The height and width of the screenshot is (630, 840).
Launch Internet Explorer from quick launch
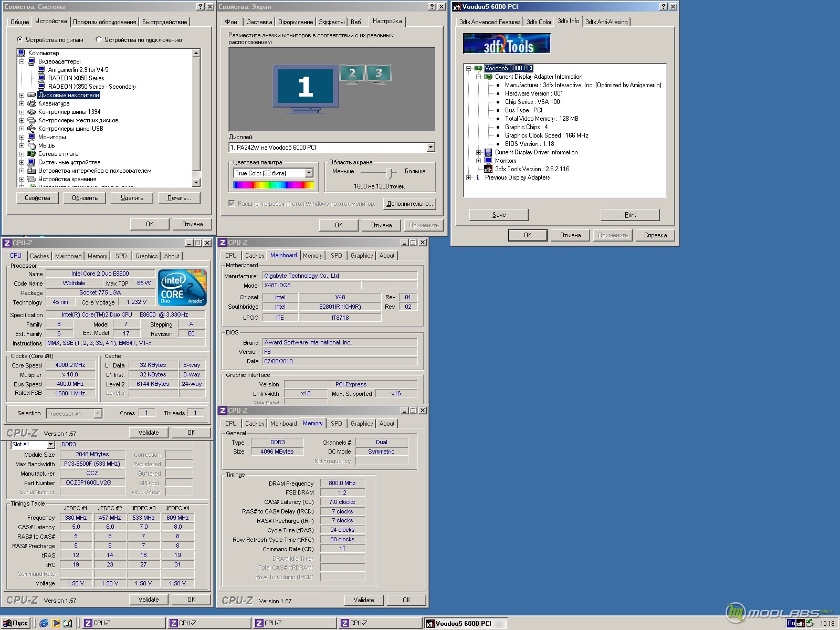(44, 623)
